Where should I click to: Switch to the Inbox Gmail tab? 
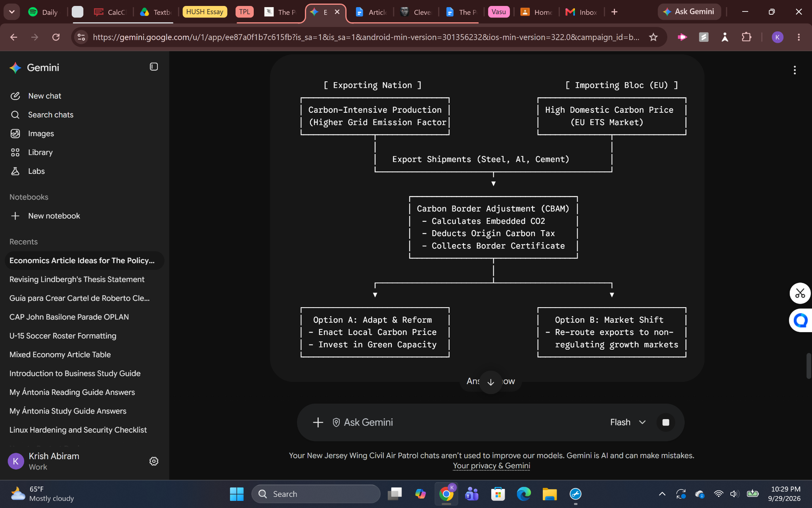[582, 12]
